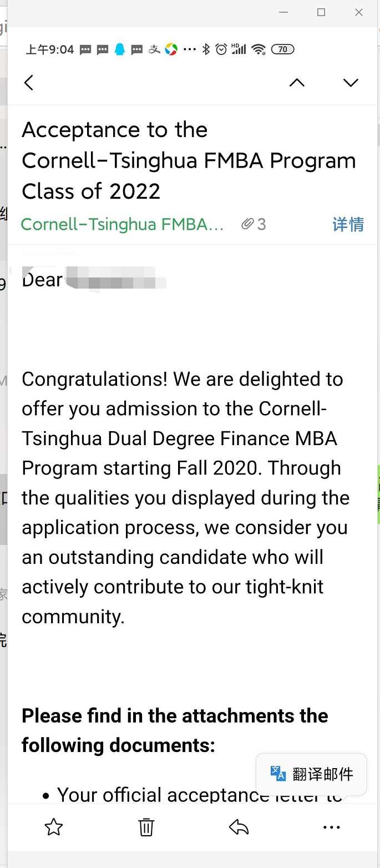Close the window
The height and width of the screenshot is (868, 380).
pos(359,12)
